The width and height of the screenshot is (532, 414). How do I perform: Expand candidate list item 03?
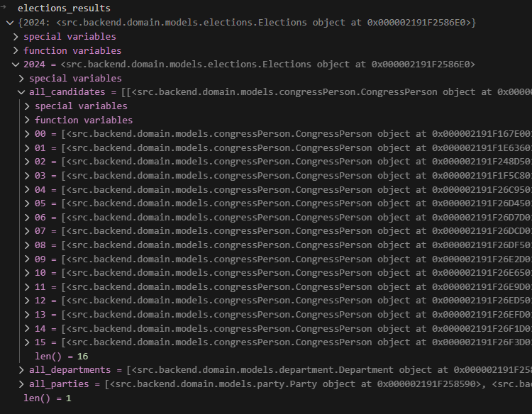tap(27, 176)
